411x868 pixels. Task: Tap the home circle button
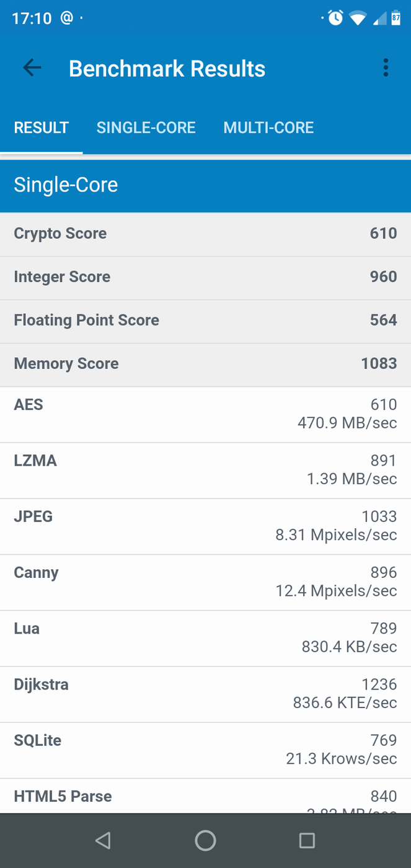coord(205,840)
